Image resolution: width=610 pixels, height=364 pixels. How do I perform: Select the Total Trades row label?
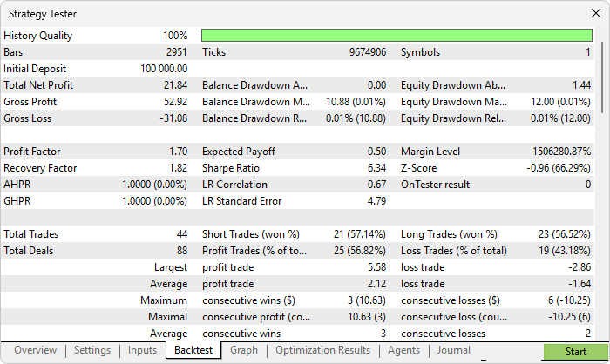coord(31,234)
